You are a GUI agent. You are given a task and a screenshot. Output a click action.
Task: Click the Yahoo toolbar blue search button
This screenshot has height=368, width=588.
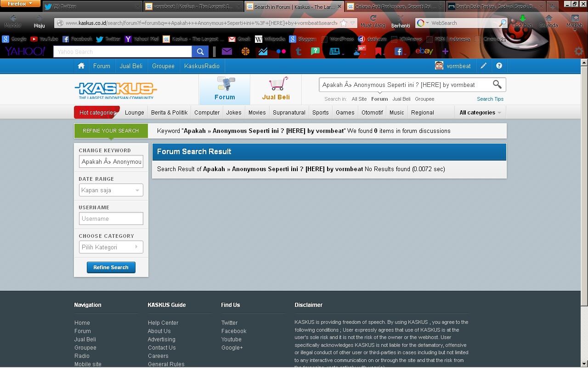[200, 52]
